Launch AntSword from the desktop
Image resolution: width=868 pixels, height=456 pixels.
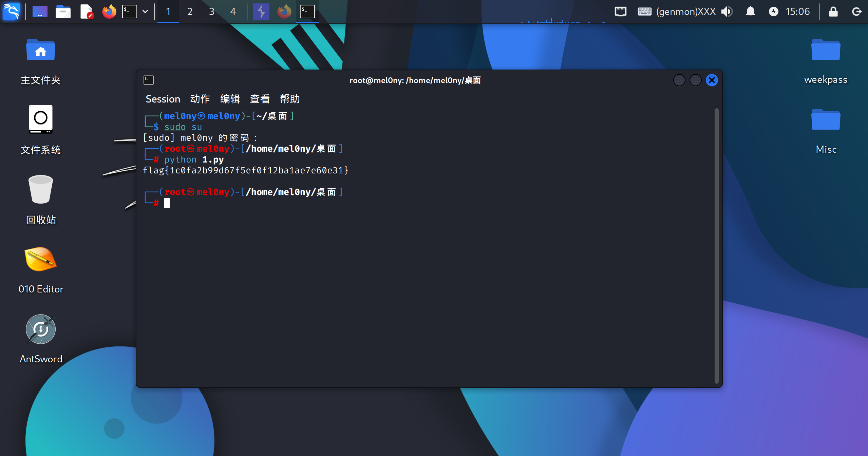(41, 329)
